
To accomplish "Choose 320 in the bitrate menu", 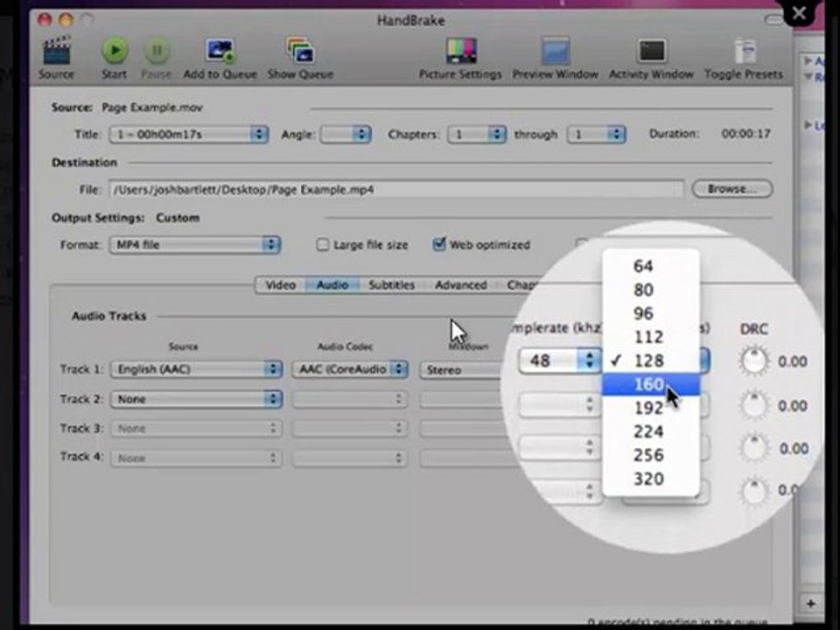I will (x=651, y=479).
